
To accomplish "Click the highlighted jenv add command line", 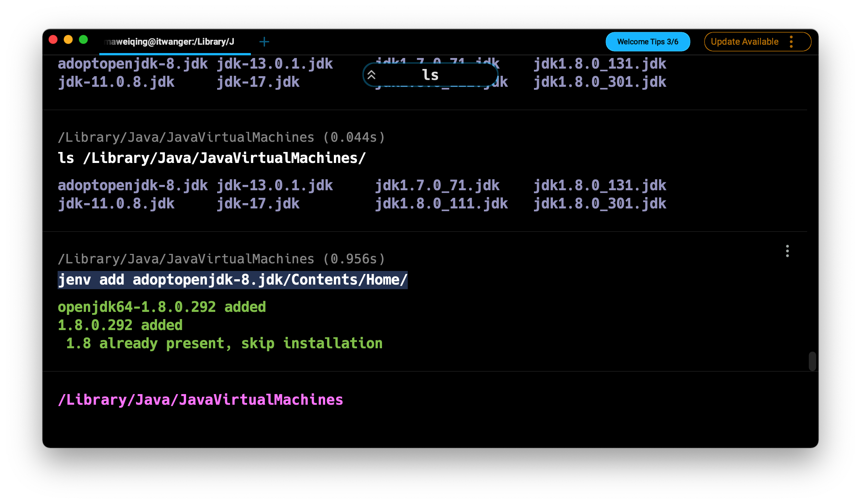I will pyautogui.click(x=232, y=280).
